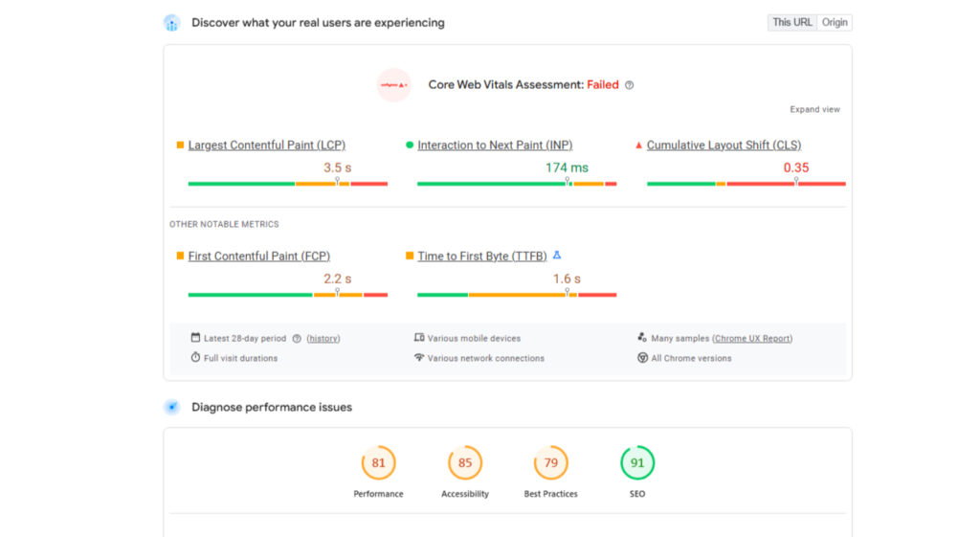The image size is (980, 537).
Task: Select the Performance score gauge 81
Action: (x=378, y=462)
